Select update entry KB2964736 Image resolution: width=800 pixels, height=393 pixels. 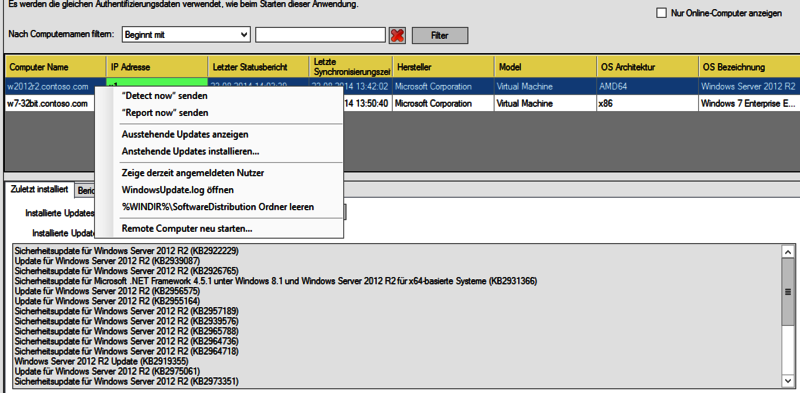point(127,341)
